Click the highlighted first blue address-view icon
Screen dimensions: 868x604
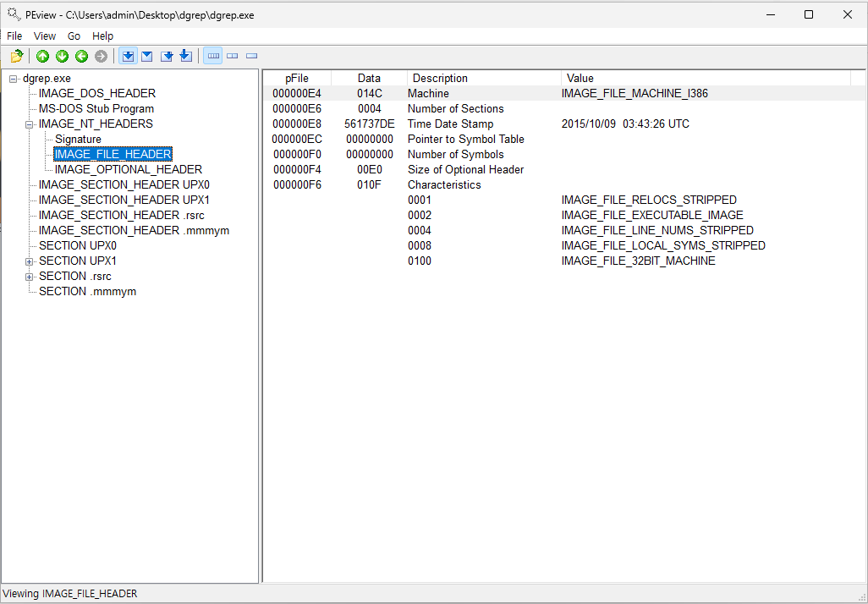(x=128, y=56)
